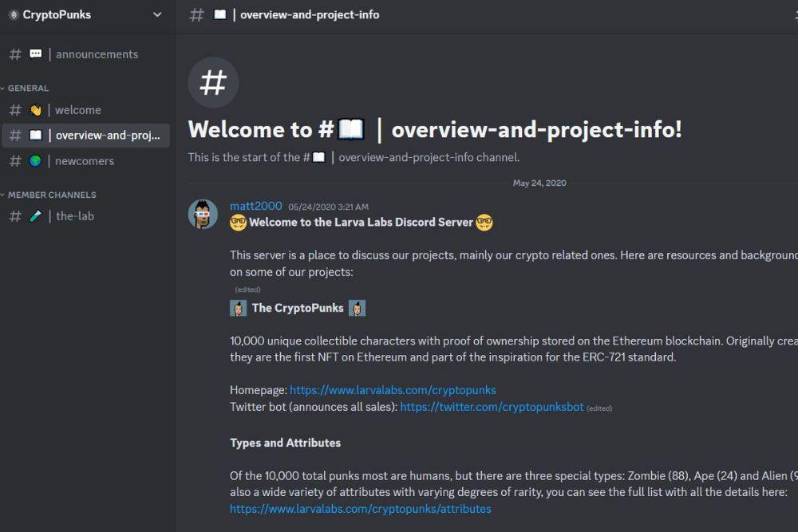The width and height of the screenshot is (798, 532).
Task: Open matt2000's avatar profile picture
Action: [x=203, y=214]
